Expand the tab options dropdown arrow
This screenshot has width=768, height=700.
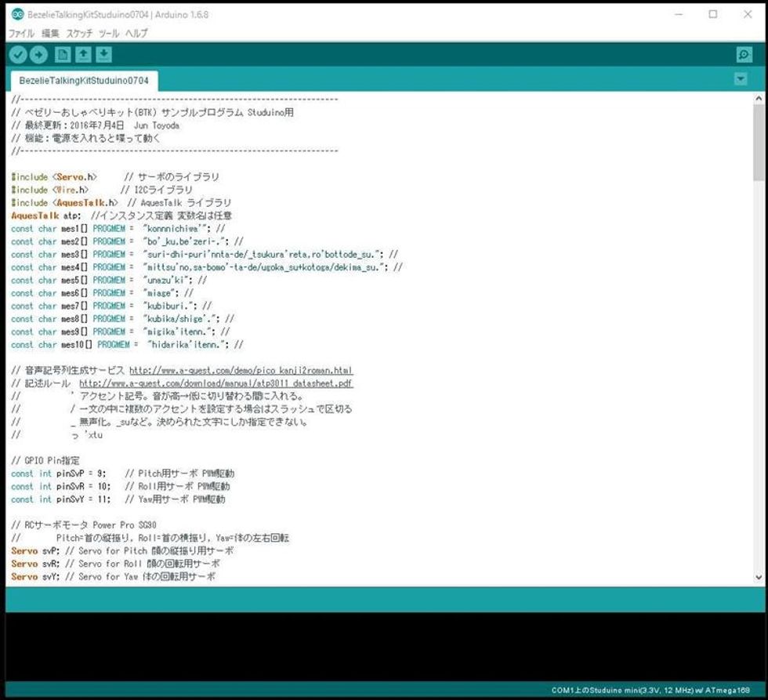point(741,79)
